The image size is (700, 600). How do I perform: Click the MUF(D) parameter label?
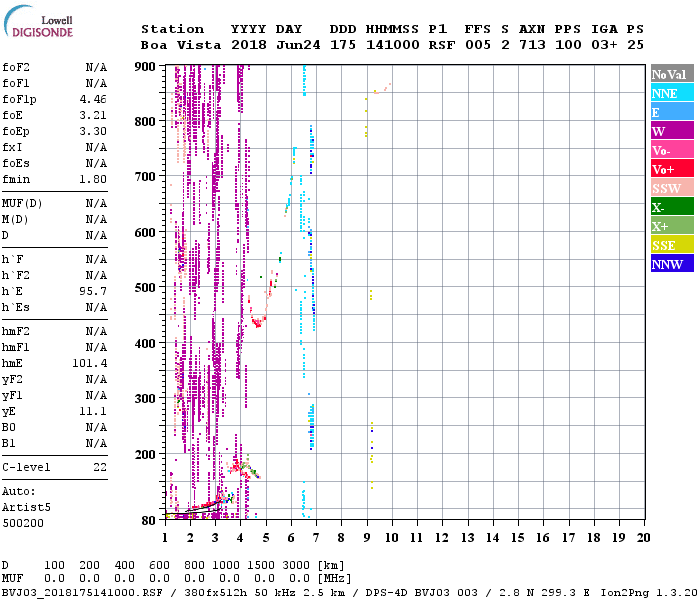22,204
